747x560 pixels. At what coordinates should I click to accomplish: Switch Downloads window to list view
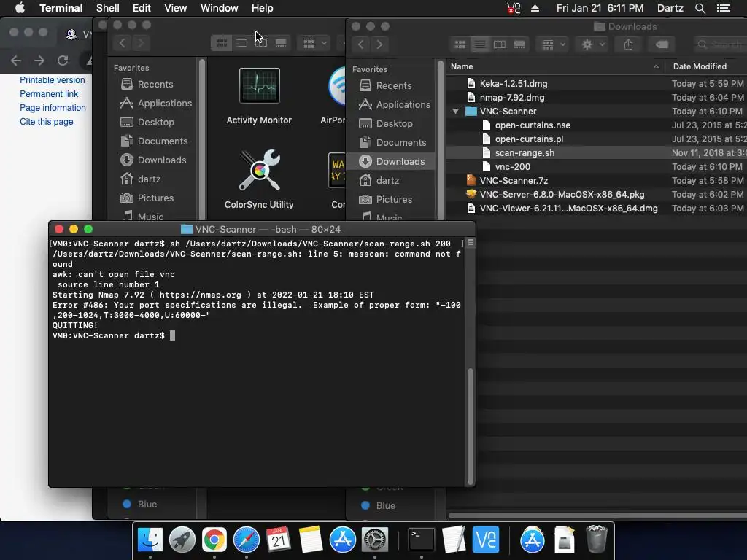480,44
